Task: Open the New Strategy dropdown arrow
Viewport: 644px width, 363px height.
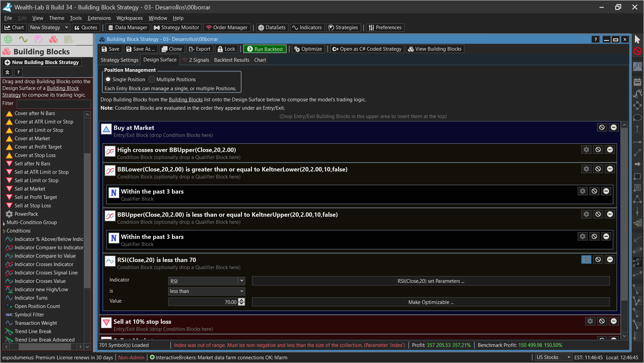Action: 66,28
